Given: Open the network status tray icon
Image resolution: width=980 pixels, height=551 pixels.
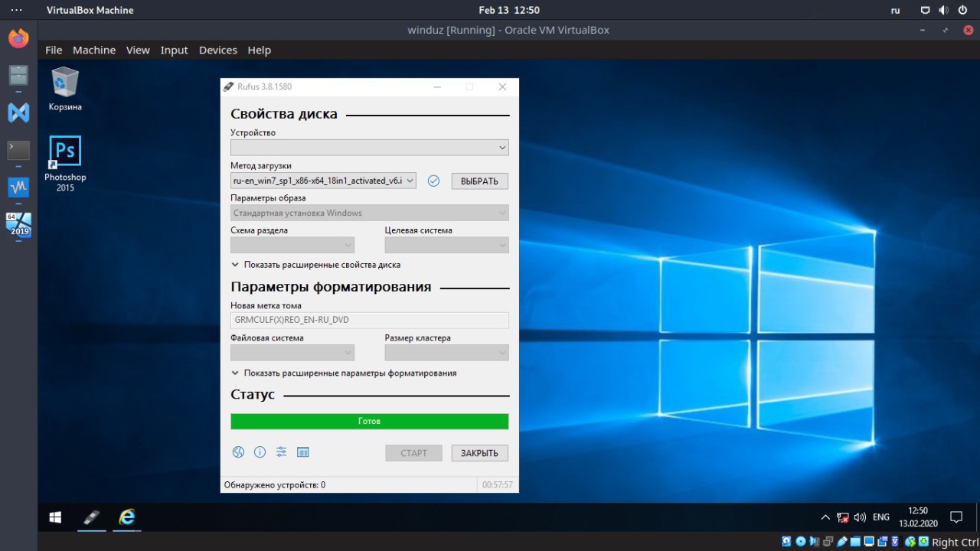Looking at the screenshot, I should [x=843, y=517].
